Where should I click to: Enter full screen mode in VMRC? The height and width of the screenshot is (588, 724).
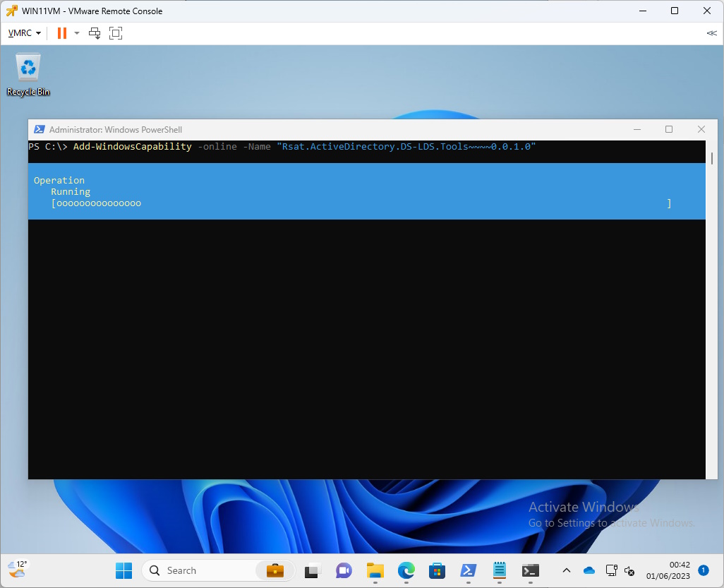(116, 33)
